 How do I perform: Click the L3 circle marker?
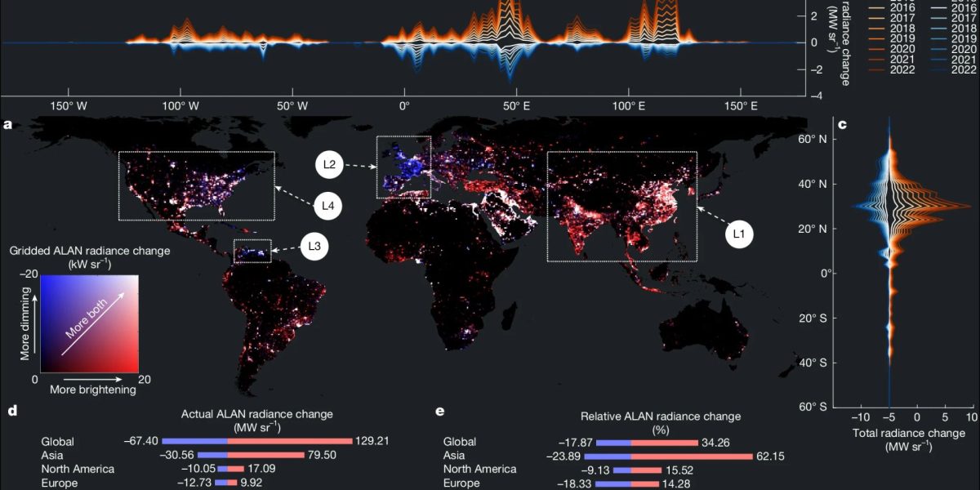pyautogui.click(x=315, y=246)
